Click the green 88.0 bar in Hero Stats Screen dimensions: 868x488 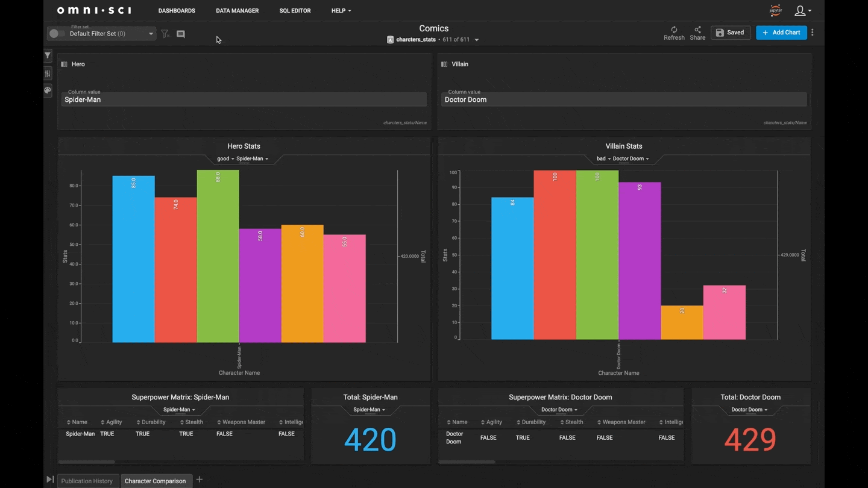tap(218, 256)
